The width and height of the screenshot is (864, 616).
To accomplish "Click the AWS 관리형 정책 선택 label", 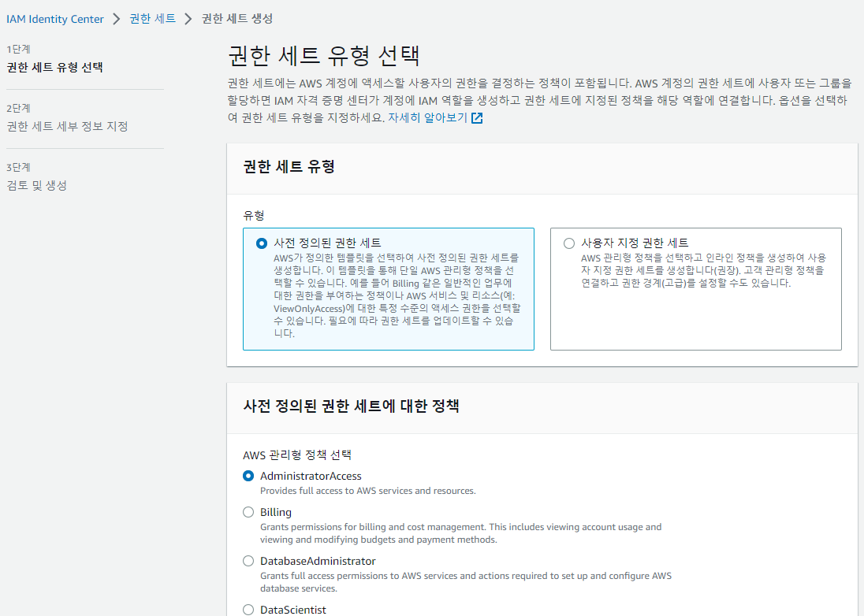I will coord(297,455).
